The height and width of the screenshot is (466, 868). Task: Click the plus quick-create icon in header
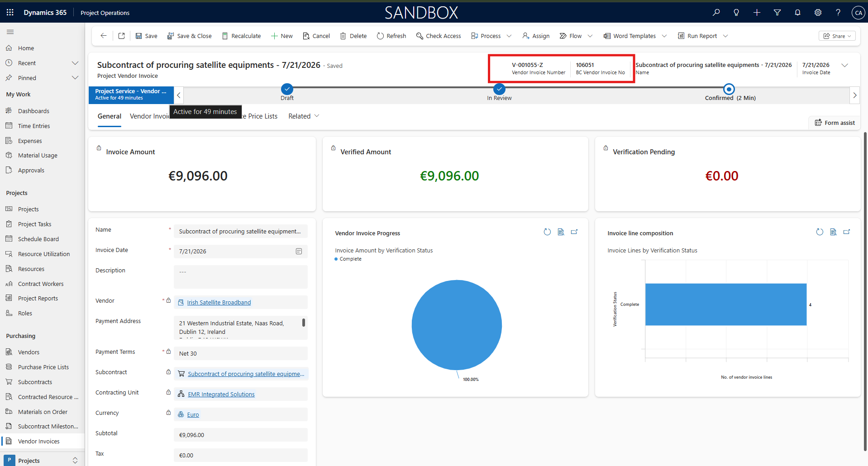pyautogui.click(x=757, y=13)
